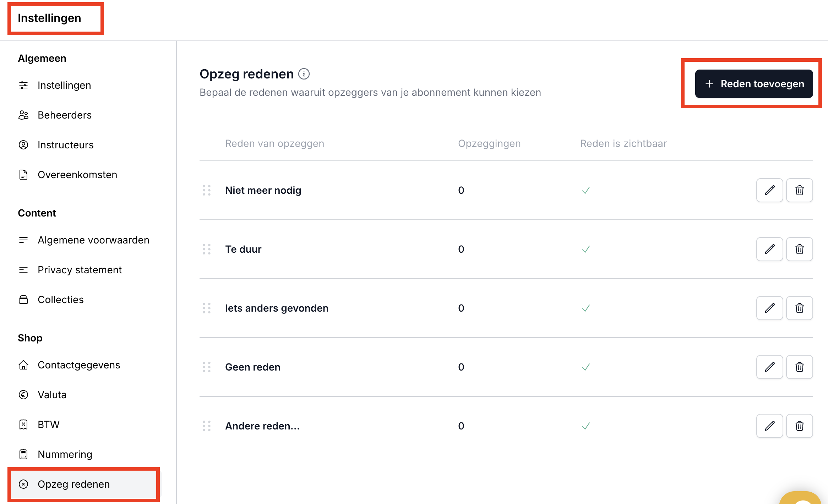Delete the Te duur reason
The width and height of the screenshot is (828, 504).
pos(799,249)
